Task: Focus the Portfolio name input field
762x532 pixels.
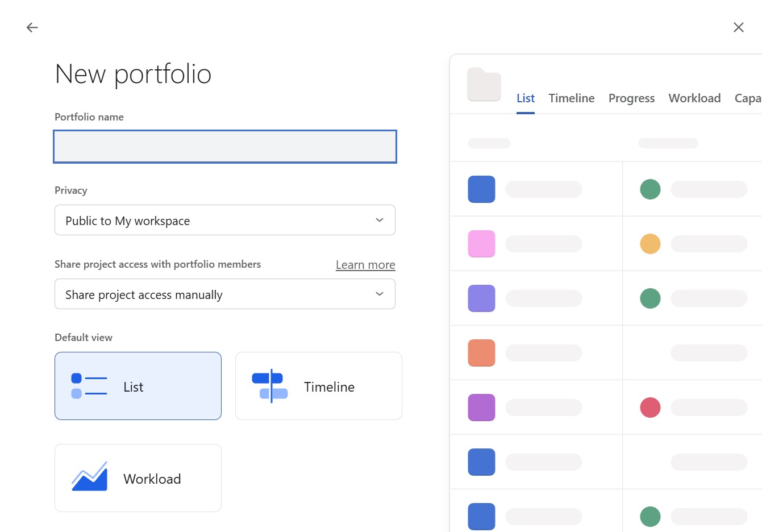Action: pyautogui.click(x=225, y=147)
